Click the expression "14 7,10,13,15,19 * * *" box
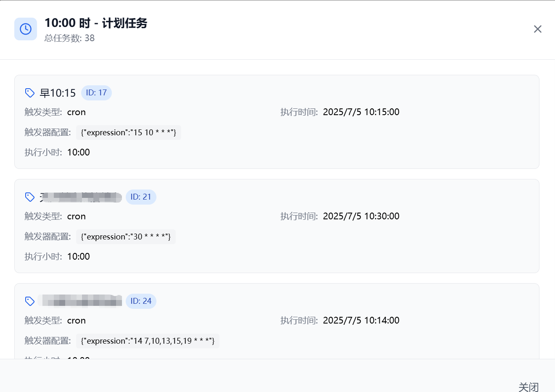 pos(148,341)
